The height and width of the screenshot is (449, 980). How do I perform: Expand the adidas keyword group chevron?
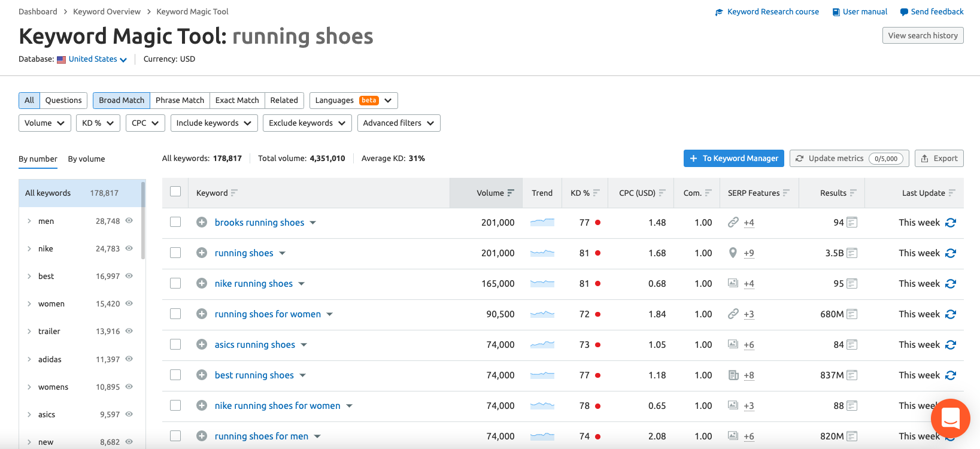[x=29, y=359]
